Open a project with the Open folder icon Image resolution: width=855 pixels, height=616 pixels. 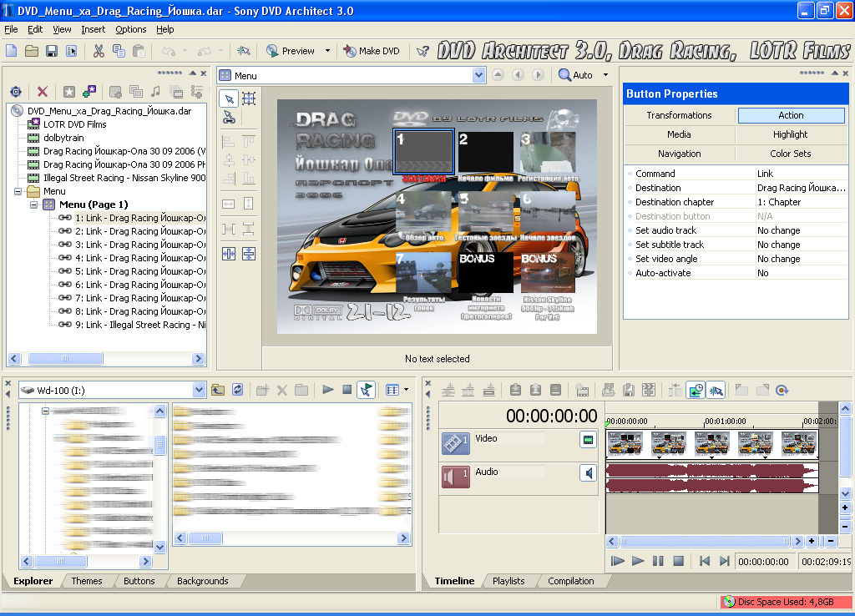pos(32,51)
